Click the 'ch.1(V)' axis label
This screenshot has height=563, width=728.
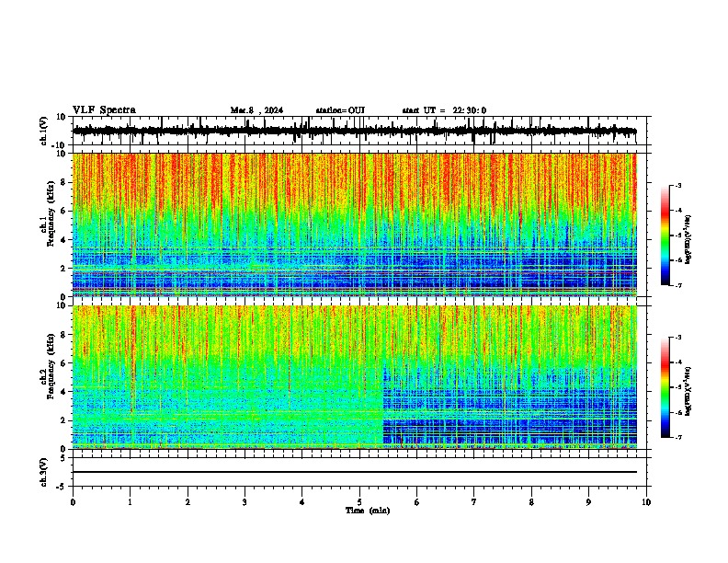pyautogui.click(x=44, y=131)
